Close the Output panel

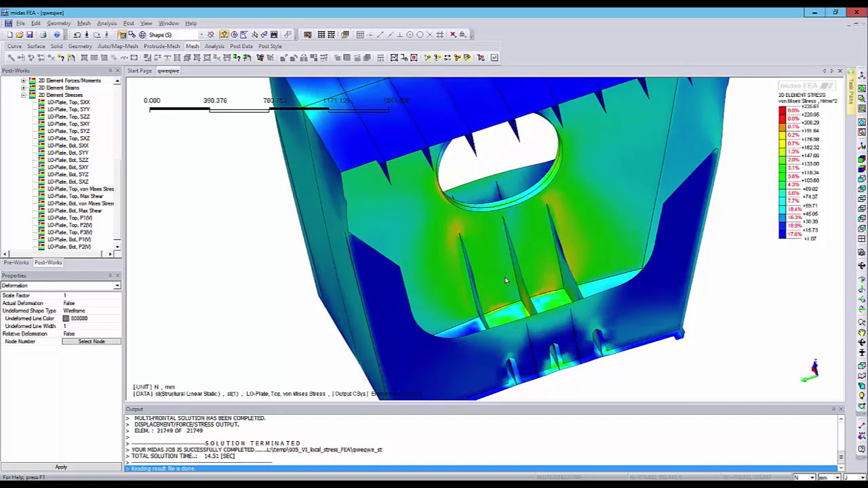[841, 409]
